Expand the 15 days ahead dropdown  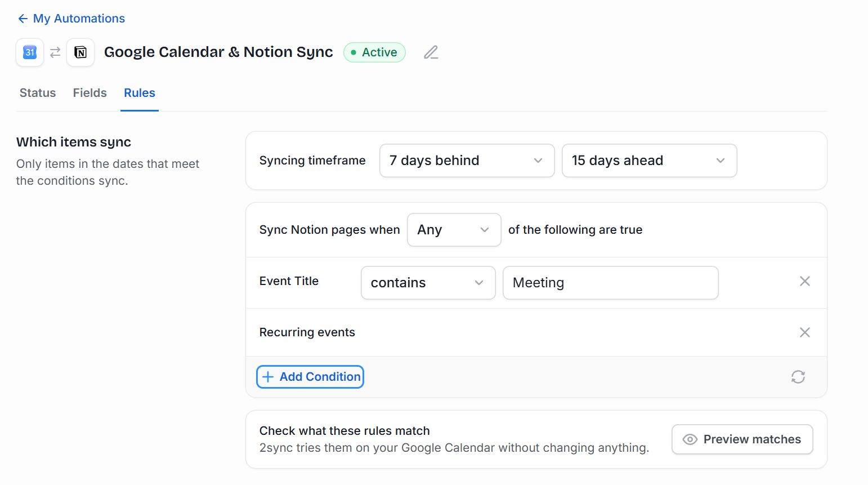tap(650, 161)
